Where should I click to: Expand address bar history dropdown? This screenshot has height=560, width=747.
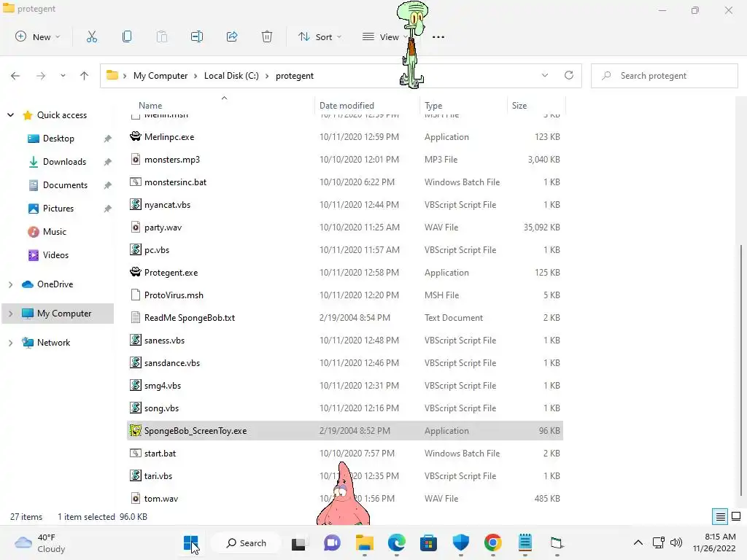click(545, 75)
